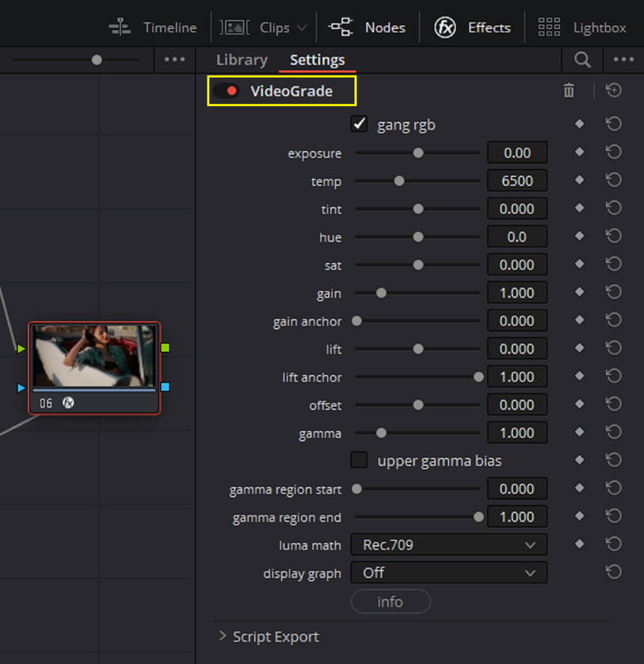Add keyframe for tint parameter
This screenshot has width=644, height=664.
click(x=579, y=208)
